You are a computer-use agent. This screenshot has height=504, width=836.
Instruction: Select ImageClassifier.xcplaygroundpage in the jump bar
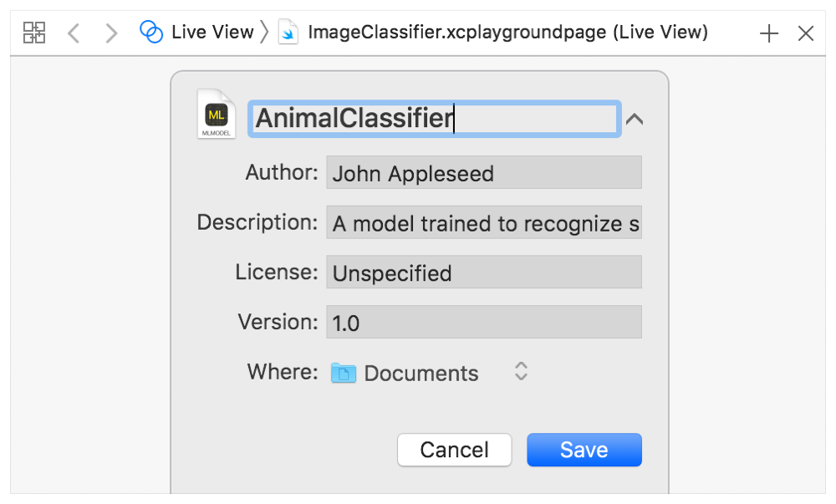507,33
